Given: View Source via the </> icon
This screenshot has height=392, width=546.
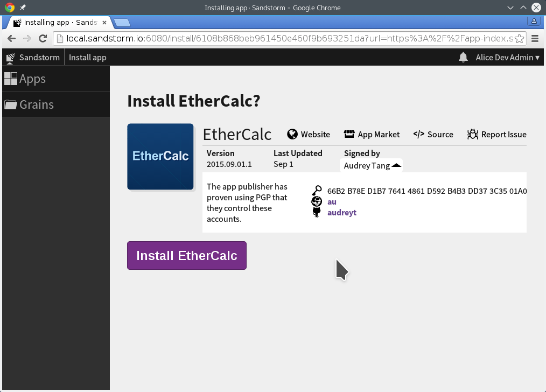Looking at the screenshot, I should [419, 134].
